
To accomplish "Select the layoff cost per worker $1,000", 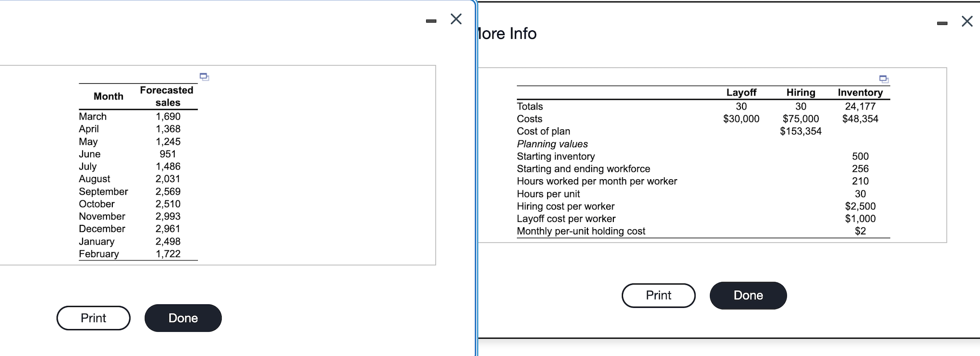I will click(x=860, y=219).
